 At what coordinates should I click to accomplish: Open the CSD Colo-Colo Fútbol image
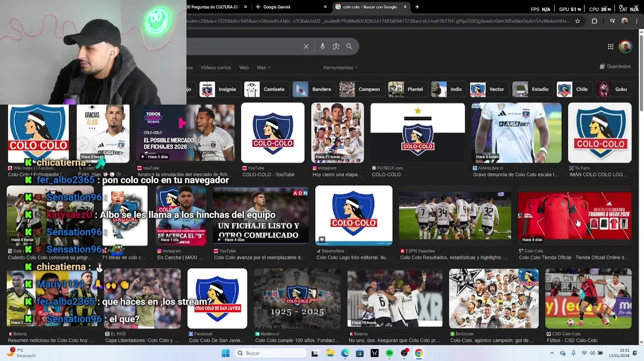click(588, 298)
